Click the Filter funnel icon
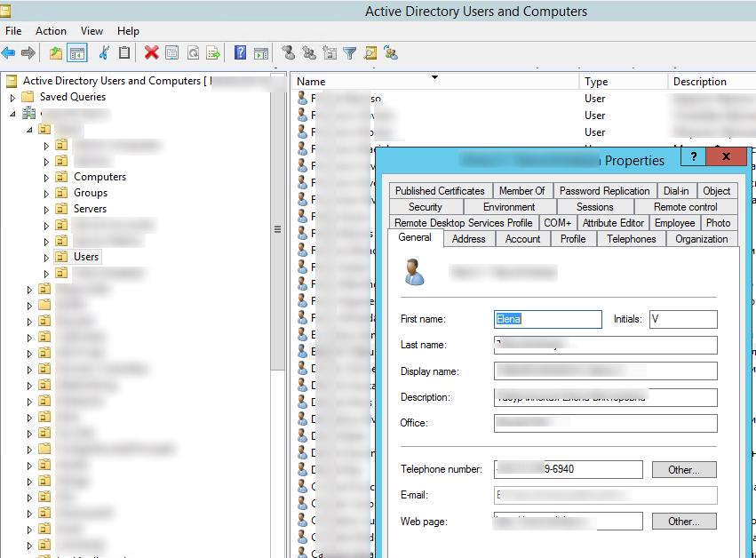Image resolution: width=756 pixels, height=558 pixels. pos(350,53)
